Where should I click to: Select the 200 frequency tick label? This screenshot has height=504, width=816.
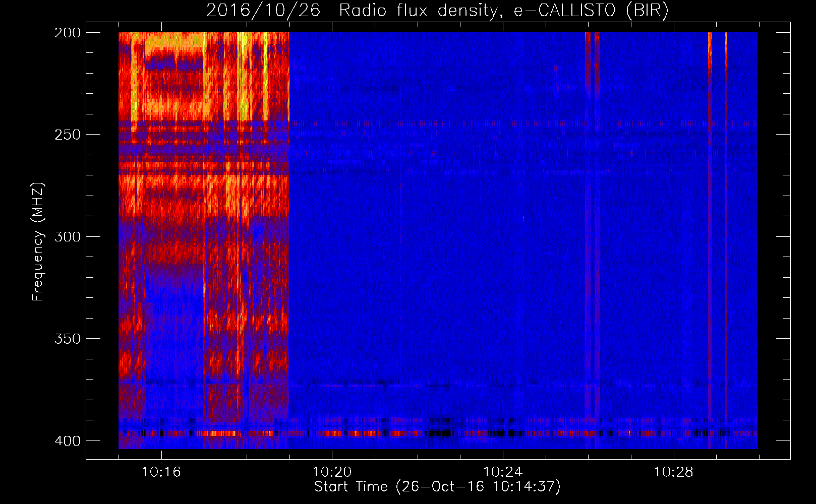(67, 32)
